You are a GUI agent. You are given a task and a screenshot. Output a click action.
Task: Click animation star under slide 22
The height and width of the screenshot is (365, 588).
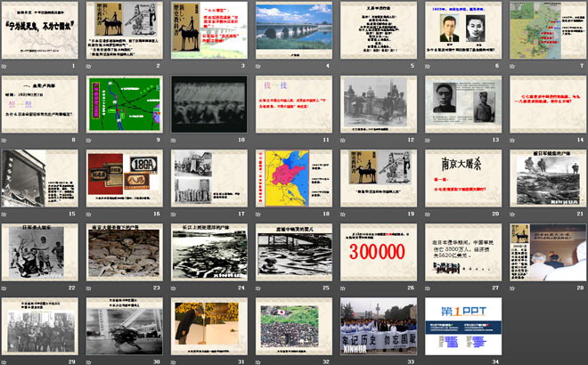(4, 288)
